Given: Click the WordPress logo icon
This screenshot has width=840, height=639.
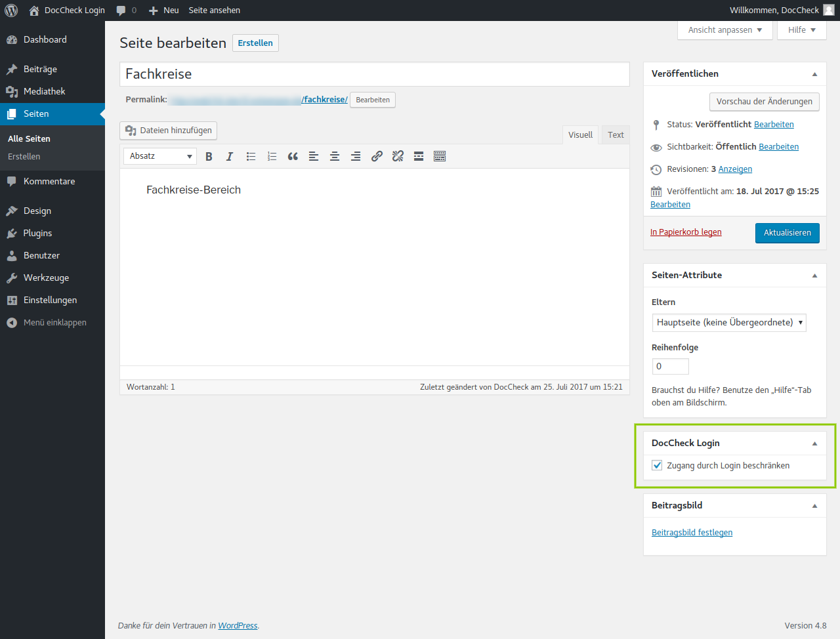Looking at the screenshot, I should coord(11,10).
